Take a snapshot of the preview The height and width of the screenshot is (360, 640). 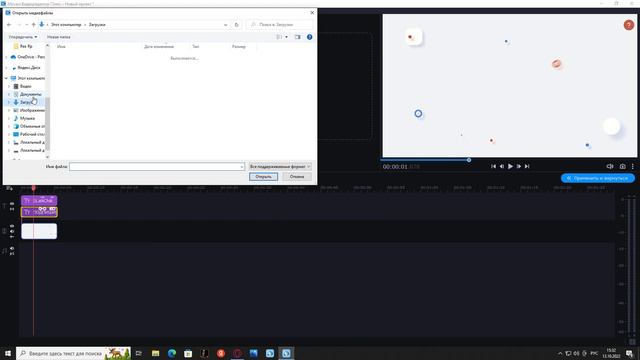622,166
